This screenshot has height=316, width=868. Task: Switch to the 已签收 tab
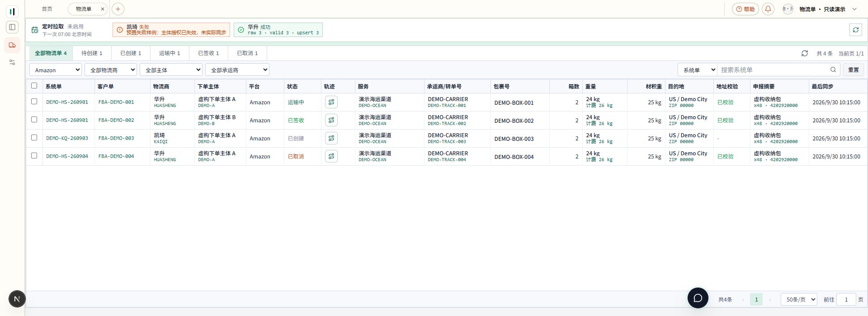pyautogui.click(x=208, y=53)
